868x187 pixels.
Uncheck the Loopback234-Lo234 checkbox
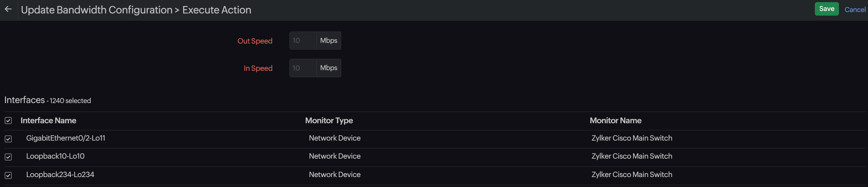pyautogui.click(x=8, y=175)
